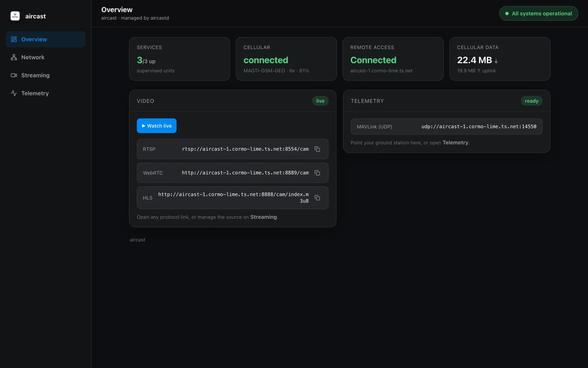The width and height of the screenshot is (588, 368).
Task: Click the TELEMETRY card heading
Action: [367, 101]
